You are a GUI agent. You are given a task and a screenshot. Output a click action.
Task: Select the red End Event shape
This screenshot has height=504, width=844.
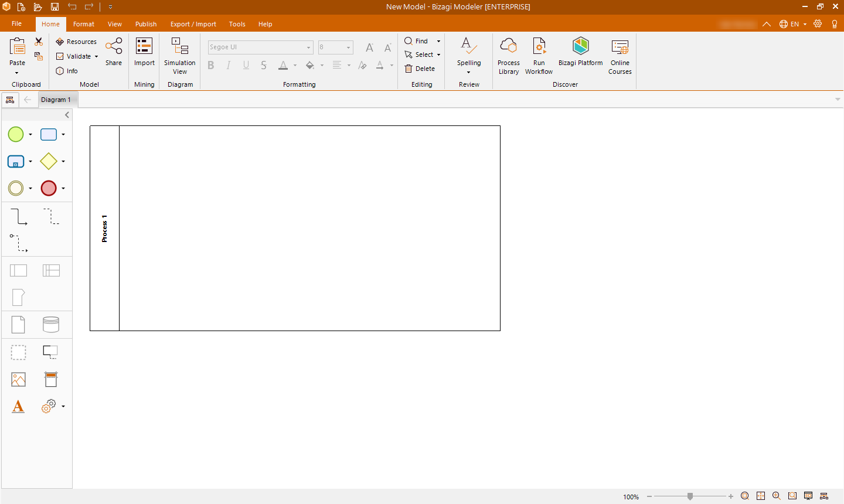pyautogui.click(x=49, y=188)
